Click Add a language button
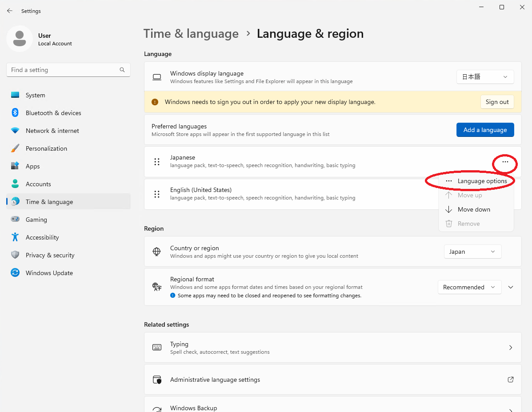The height and width of the screenshot is (412, 532). pyautogui.click(x=485, y=130)
